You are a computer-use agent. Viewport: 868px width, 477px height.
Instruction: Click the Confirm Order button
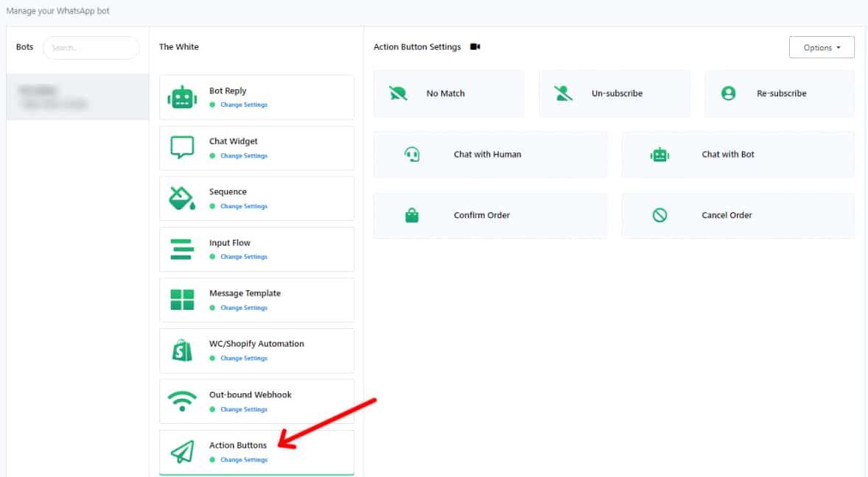tap(490, 216)
